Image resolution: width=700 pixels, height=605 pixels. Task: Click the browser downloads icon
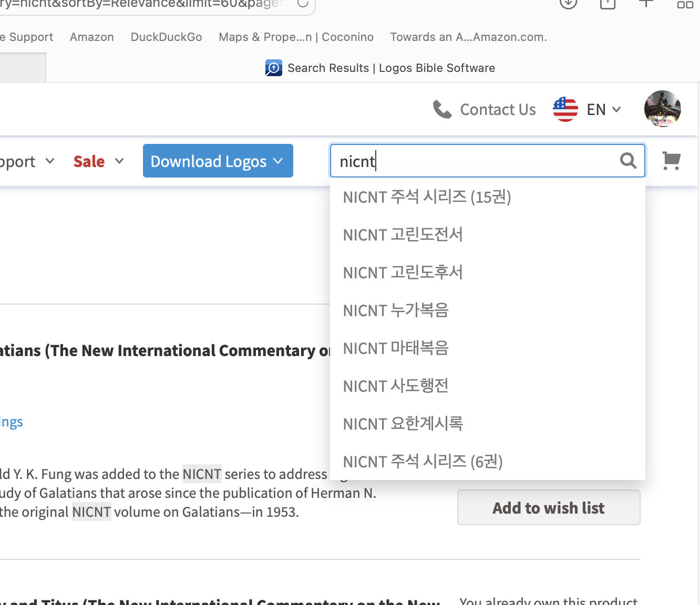(x=569, y=3)
